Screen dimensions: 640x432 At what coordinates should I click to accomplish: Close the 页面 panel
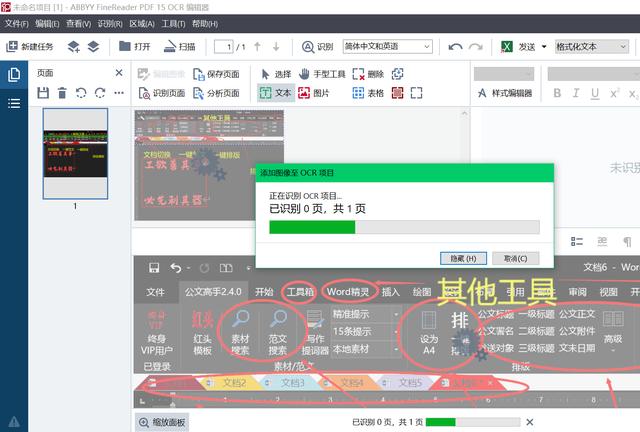pos(119,73)
